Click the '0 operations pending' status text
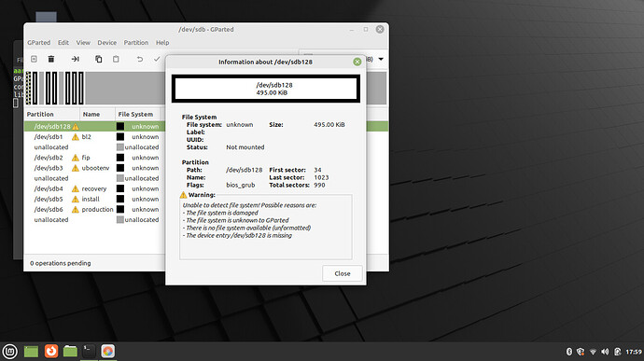This screenshot has width=644, height=361. 61,263
